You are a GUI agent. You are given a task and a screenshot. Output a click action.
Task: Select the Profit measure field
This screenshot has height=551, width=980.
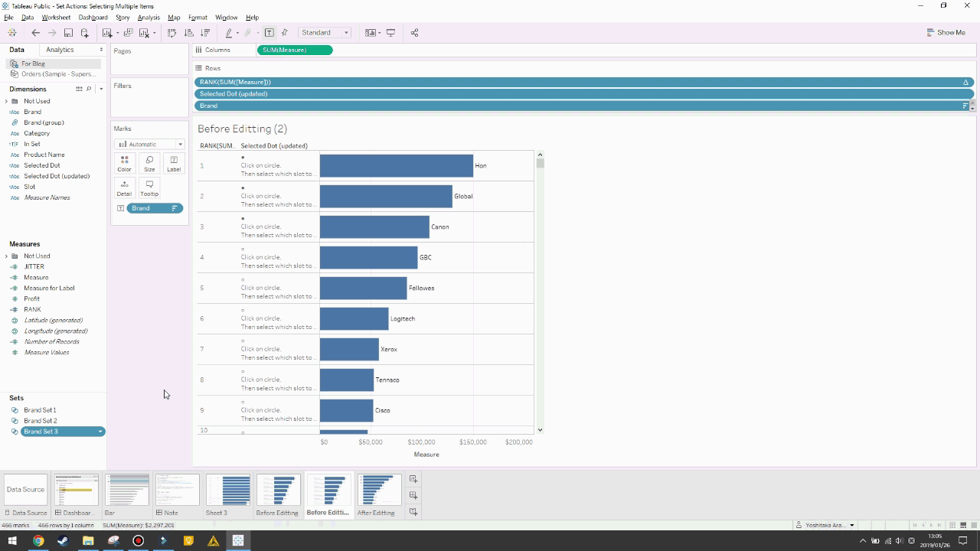point(31,299)
